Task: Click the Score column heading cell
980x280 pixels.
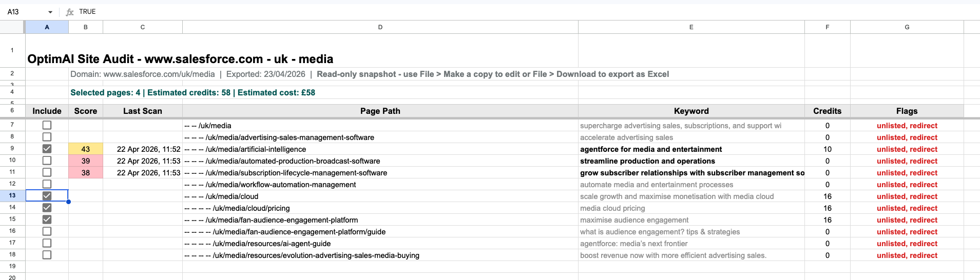Action: 86,111
